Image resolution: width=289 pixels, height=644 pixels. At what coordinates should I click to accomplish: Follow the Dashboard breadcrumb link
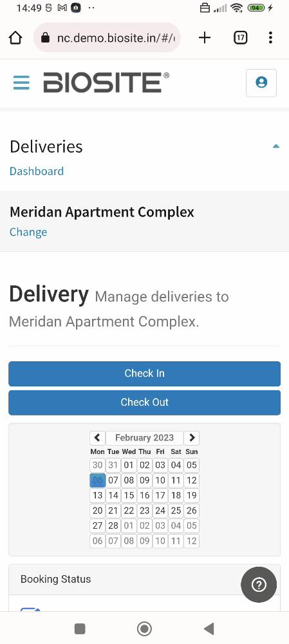(37, 171)
